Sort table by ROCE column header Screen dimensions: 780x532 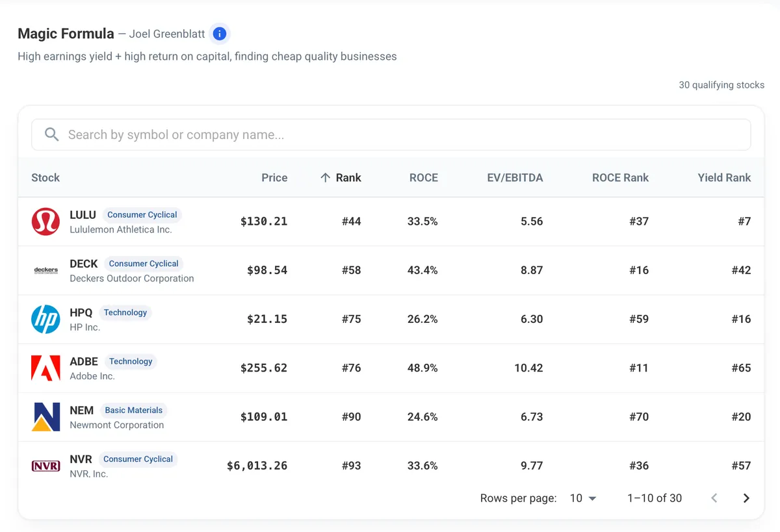424,177
